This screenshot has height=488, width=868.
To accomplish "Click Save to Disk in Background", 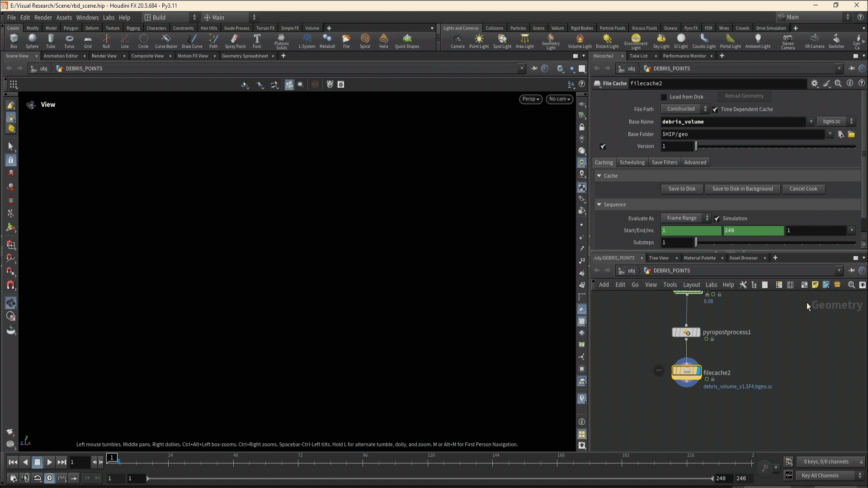I will click(742, 189).
